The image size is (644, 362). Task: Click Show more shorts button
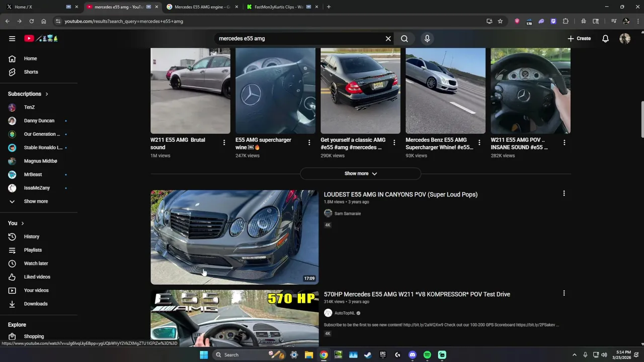click(x=360, y=173)
